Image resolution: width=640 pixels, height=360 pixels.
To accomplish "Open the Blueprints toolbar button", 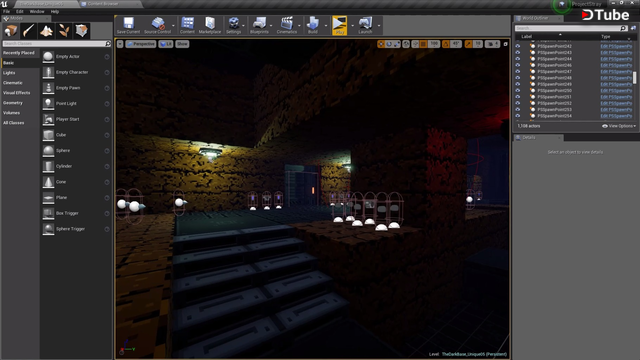I will (x=259, y=25).
